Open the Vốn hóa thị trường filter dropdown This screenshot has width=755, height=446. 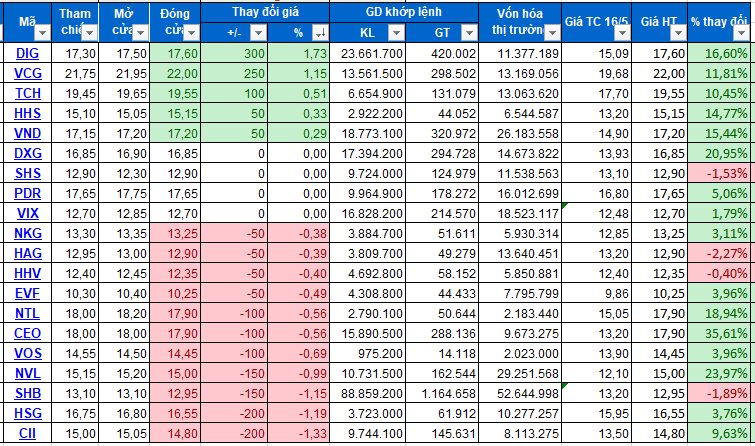552,33
